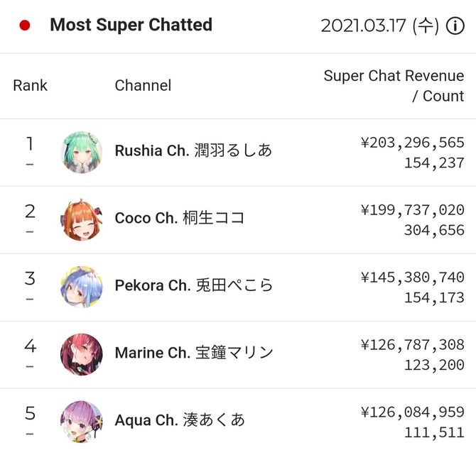Screen dimensions: 476x455
Task: Click the Rank column header
Action: coord(30,86)
